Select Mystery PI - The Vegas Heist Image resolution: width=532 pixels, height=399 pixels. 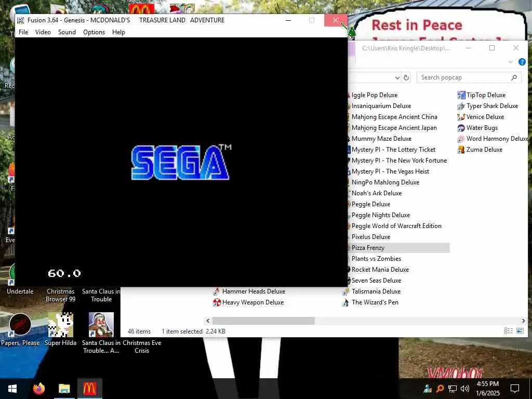[x=390, y=171]
